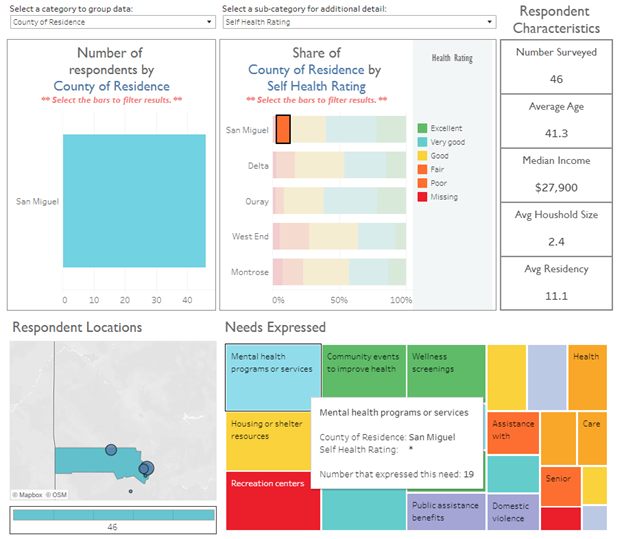Select the Public assistance benefits tile
The width and height of the screenshot is (624, 539).
coord(446,511)
